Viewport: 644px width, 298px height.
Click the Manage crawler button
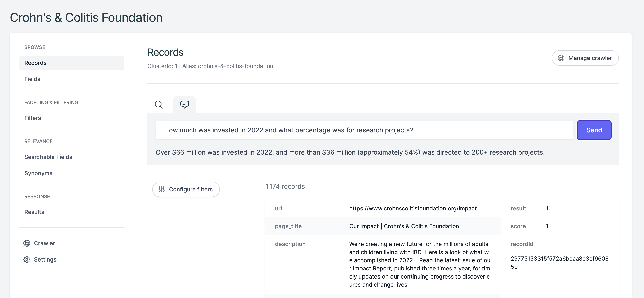point(585,58)
